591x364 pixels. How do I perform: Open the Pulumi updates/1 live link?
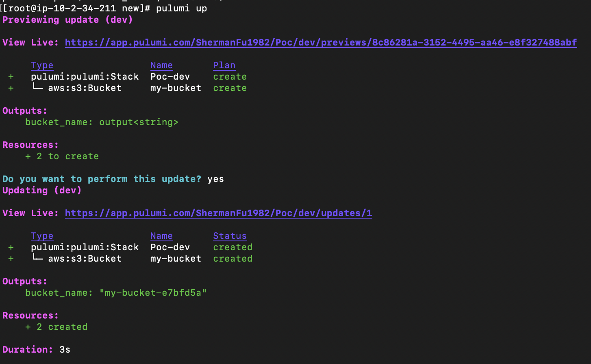218,213
